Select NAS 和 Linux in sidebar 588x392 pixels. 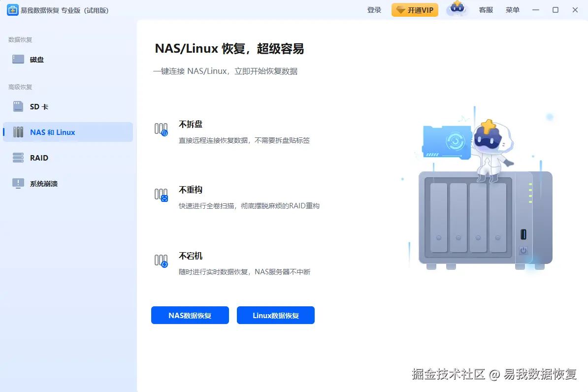click(x=68, y=132)
